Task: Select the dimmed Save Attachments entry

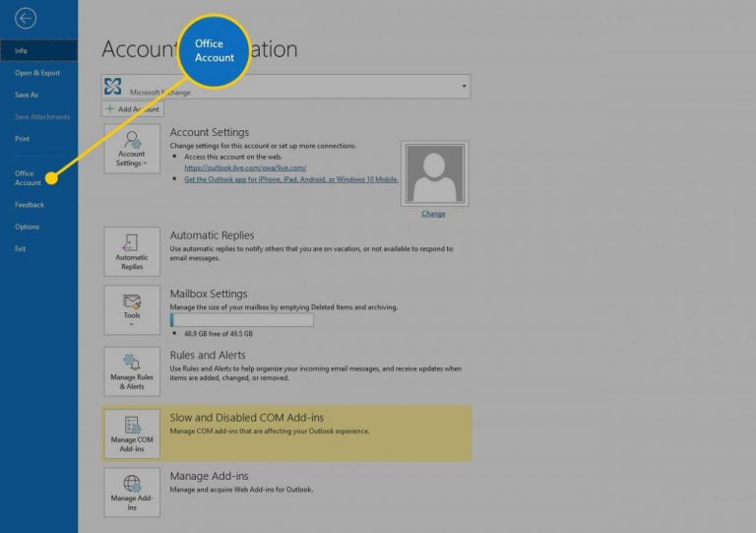Action: (x=42, y=117)
